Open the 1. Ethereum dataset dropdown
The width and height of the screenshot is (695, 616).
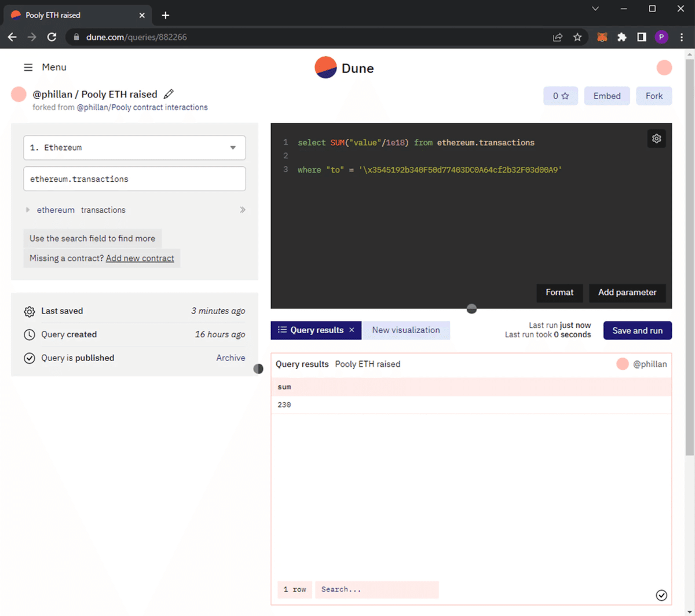coord(134,148)
